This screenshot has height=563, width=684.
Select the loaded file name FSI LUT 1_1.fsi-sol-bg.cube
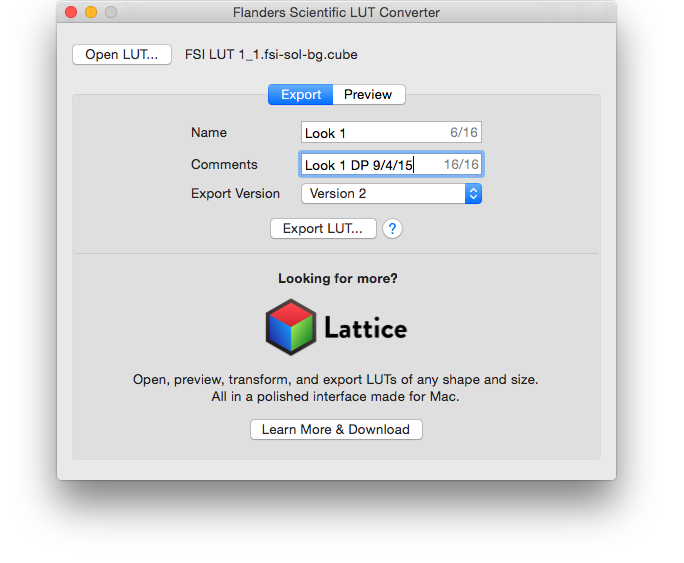point(271,55)
